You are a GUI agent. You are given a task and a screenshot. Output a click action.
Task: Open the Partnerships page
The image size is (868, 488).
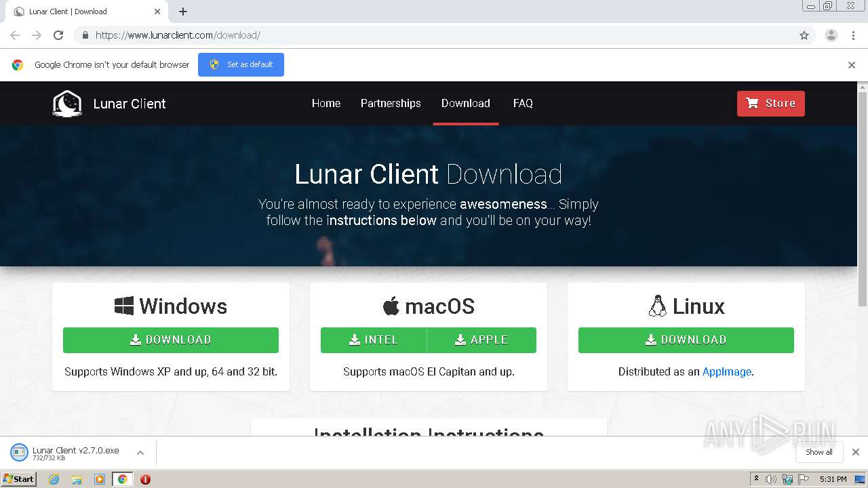point(391,103)
